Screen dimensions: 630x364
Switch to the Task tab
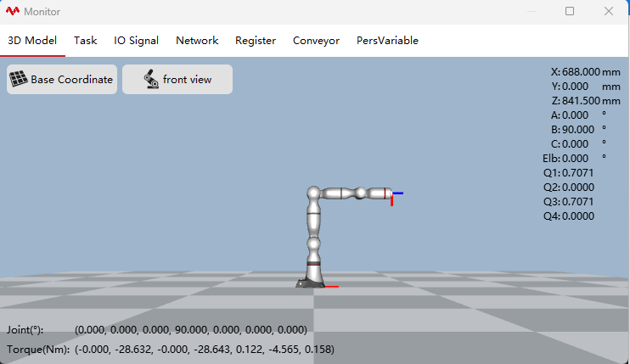(85, 41)
